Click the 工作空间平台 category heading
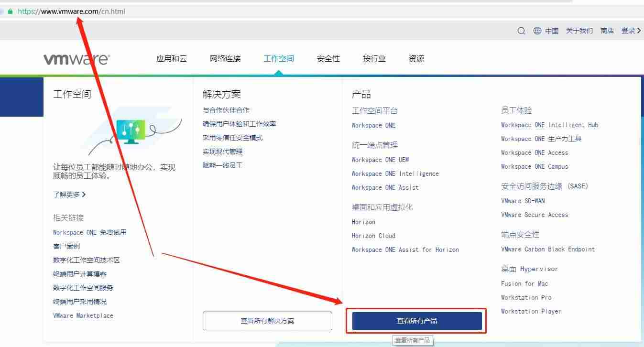 point(375,111)
